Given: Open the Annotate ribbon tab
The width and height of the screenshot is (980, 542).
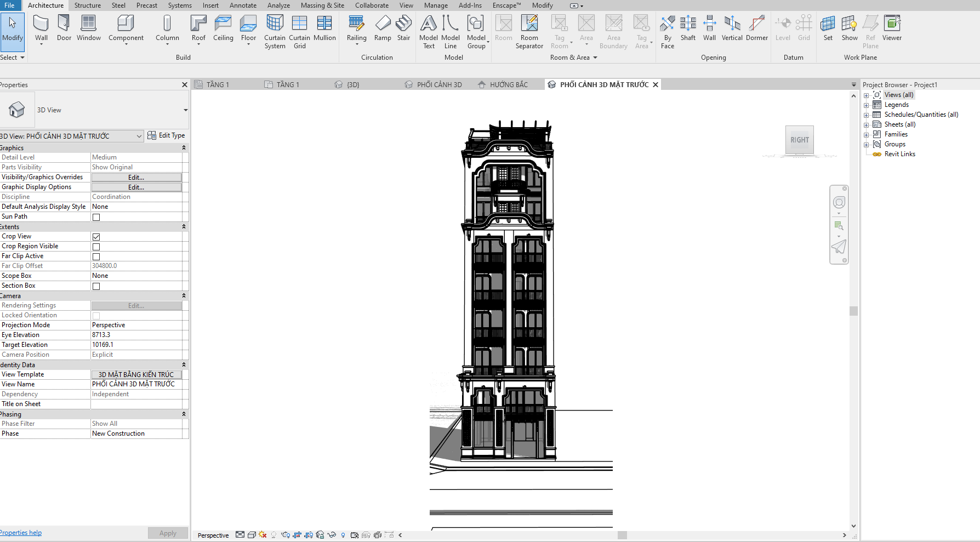Looking at the screenshot, I should coord(243,5).
